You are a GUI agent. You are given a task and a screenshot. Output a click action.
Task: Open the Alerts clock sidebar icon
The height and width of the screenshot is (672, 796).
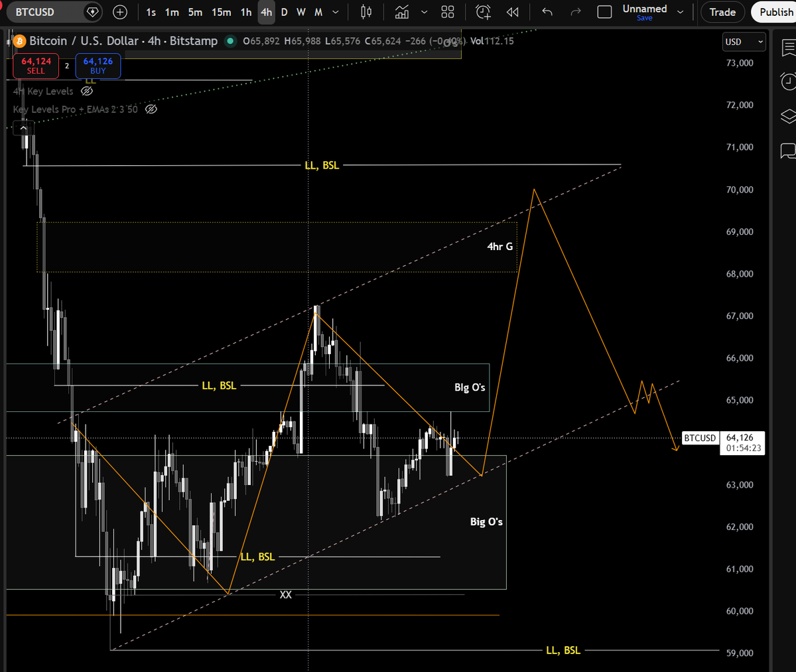coord(788,82)
